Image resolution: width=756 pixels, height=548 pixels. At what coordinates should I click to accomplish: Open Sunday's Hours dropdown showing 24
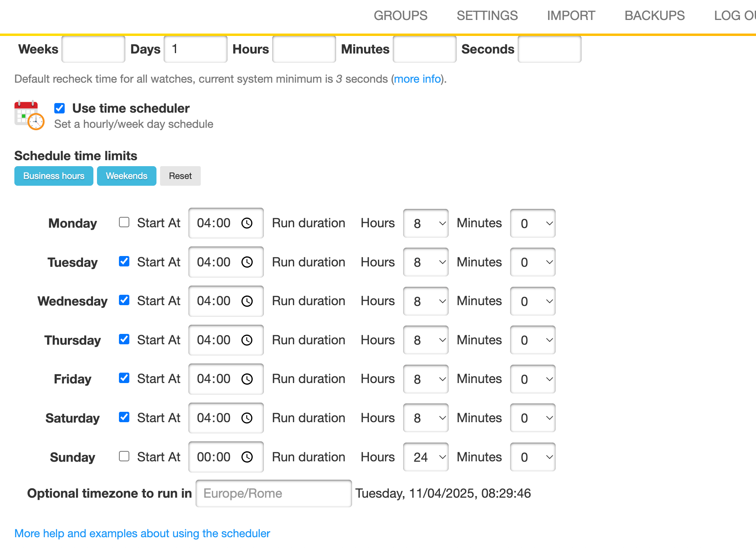pyautogui.click(x=425, y=457)
